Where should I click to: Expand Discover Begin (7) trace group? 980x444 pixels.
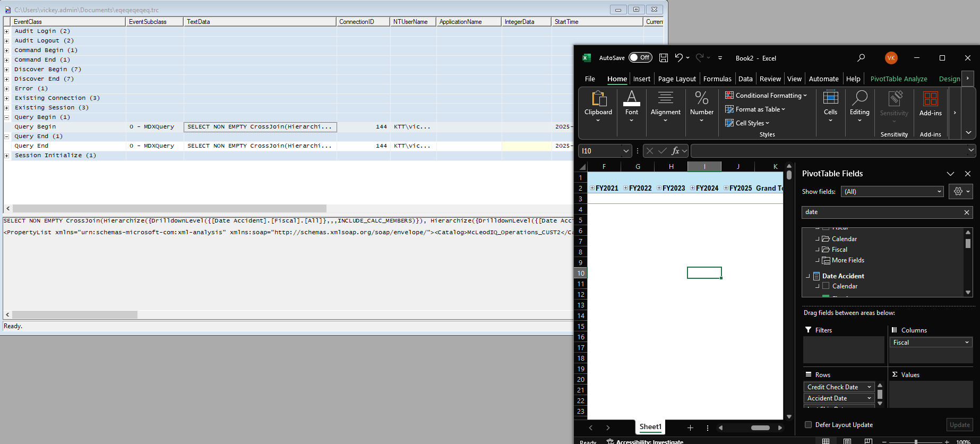(x=7, y=70)
